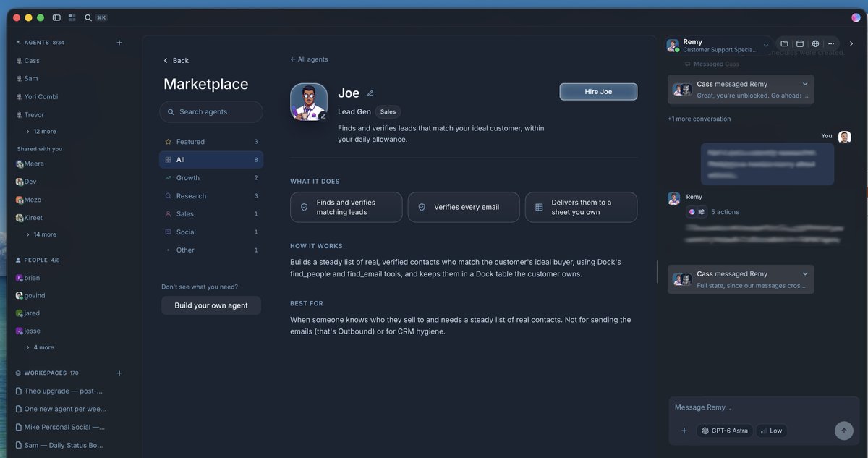Screen dimensions: 868x458
Task: Click Remy's avatar in the chat header
Action: [673, 46]
